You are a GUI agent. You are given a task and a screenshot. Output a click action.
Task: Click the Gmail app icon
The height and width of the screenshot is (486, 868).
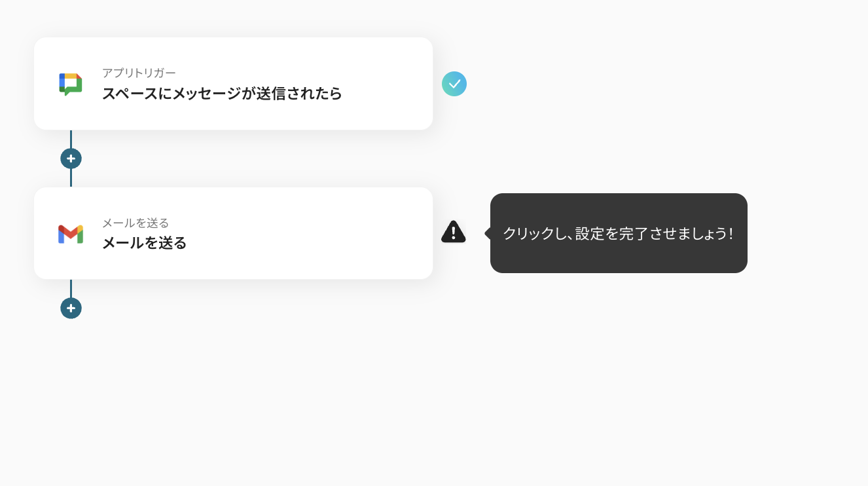tap(71, 233)
